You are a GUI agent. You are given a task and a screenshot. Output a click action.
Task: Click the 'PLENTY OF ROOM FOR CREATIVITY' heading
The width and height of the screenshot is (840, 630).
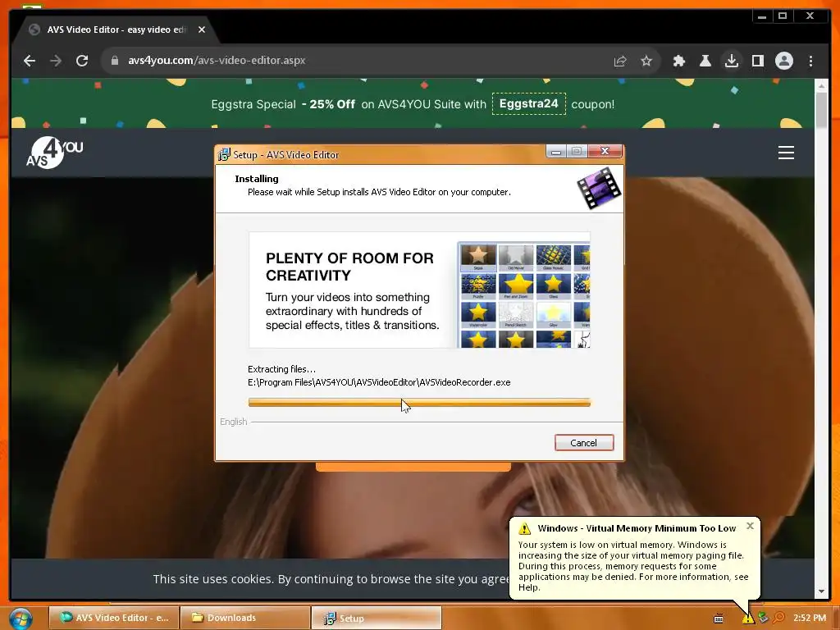(349, 267)
